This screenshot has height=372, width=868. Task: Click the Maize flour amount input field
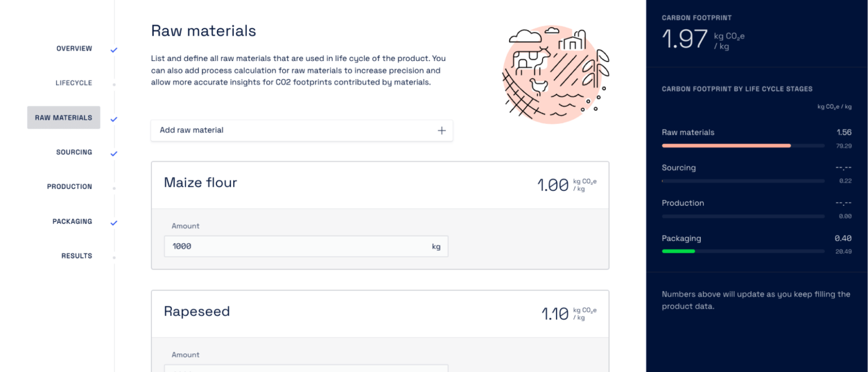point(306,246)
